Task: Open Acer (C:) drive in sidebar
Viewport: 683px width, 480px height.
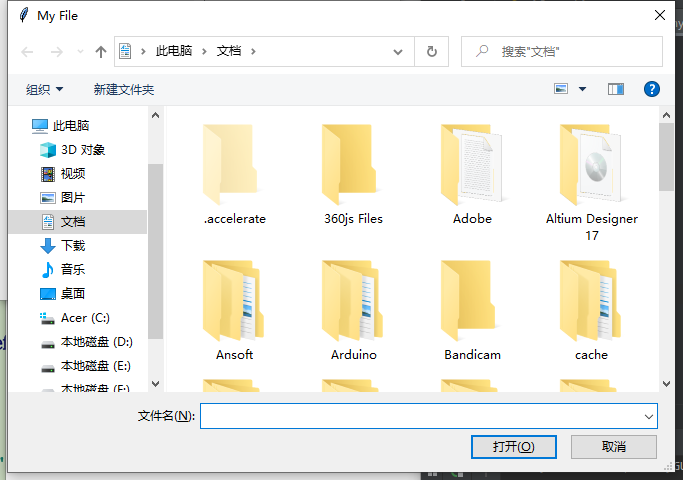Action: (85, 318)
